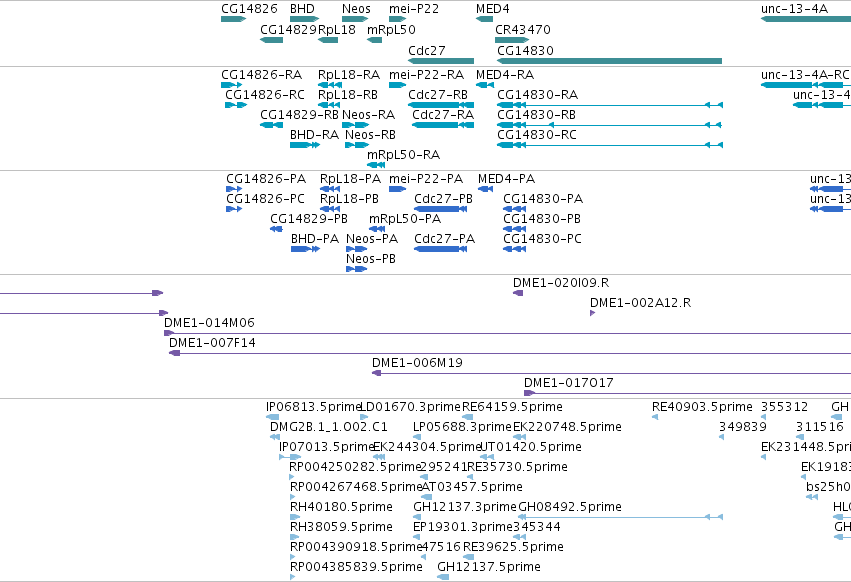Select the MED4 gene feature

484,20
